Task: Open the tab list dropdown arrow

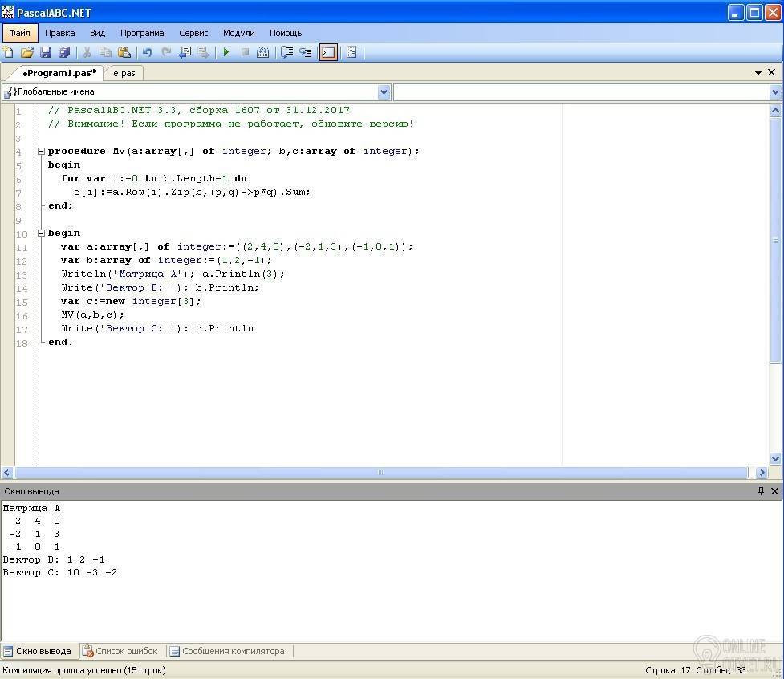Action: pos(758,73)
